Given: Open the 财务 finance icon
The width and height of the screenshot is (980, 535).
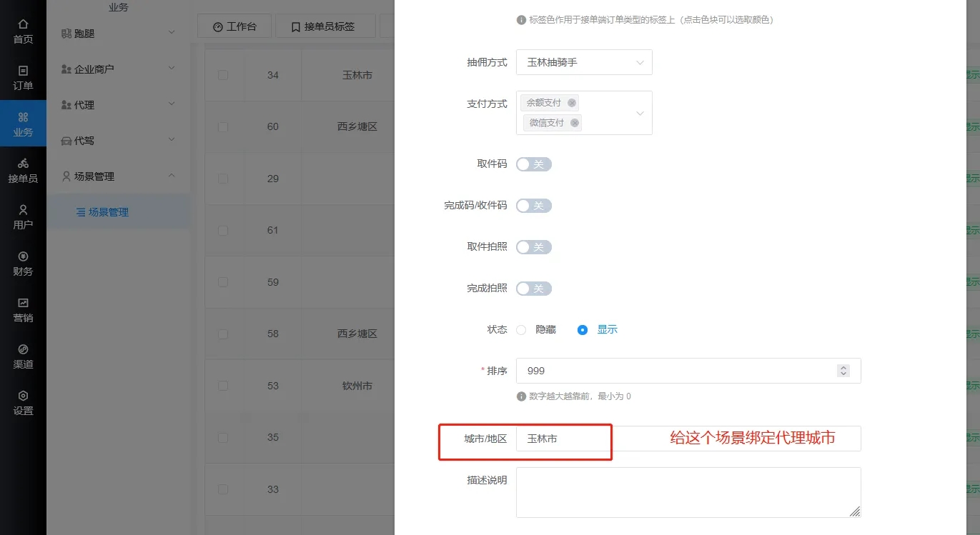Looking at the screenshot, I should click(23, 264).
